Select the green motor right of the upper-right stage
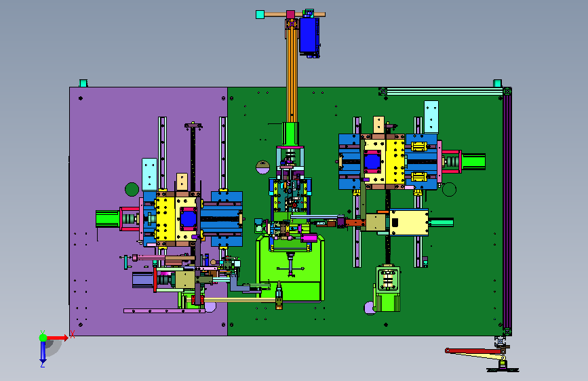Screen dimensions: 588x381 (x=473, y=161)
